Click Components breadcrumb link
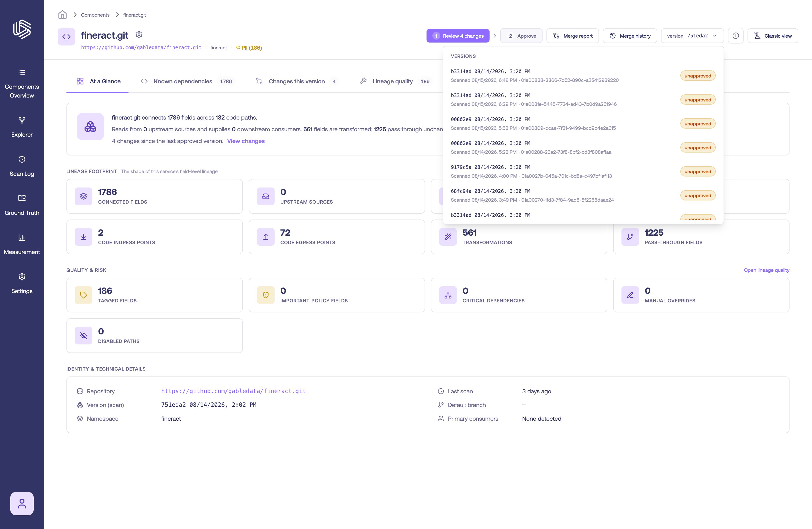The image size is (812, 529). (95, 15)
